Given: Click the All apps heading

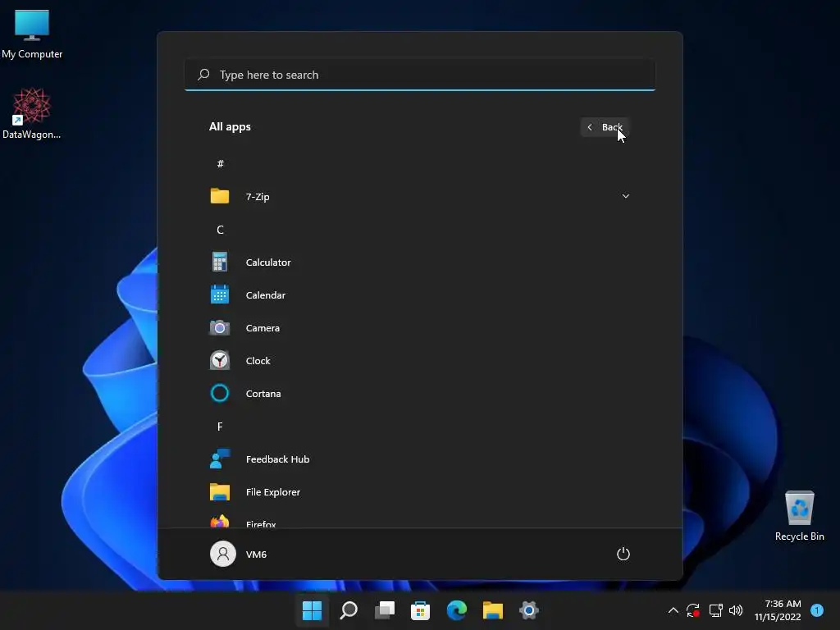Looking at the screenshot, I should coord(230,127).
